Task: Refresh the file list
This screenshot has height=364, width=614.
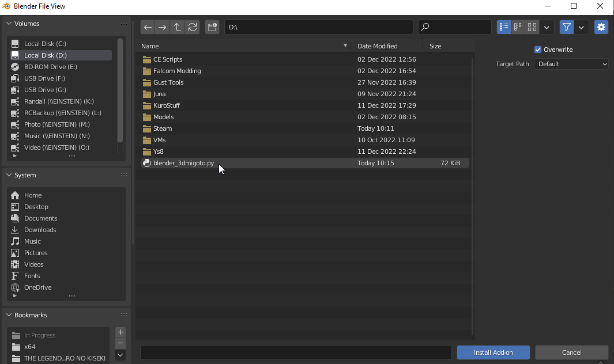Action: point(193,27)
